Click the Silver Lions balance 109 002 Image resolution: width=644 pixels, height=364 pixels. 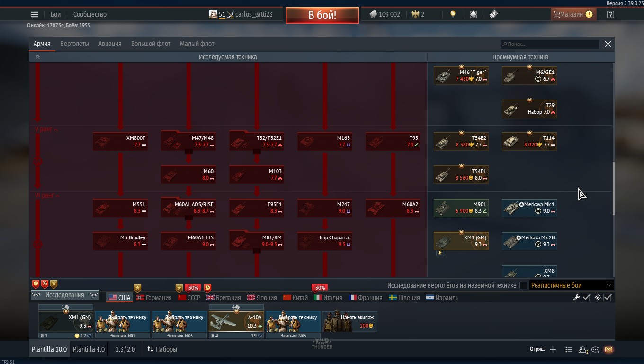[x=385, y=15]
